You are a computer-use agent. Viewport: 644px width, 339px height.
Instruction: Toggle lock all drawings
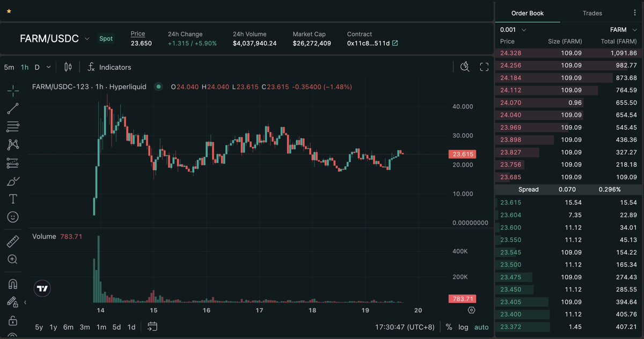13,321
